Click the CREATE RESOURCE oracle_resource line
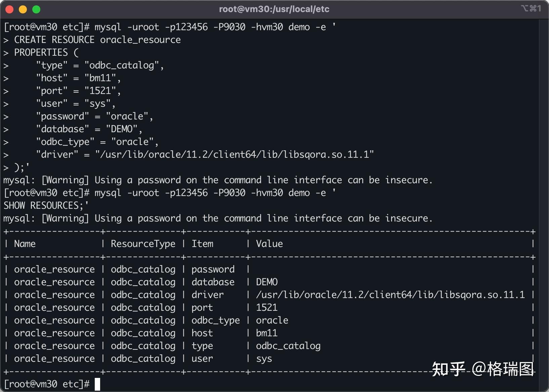 (97, 40)
